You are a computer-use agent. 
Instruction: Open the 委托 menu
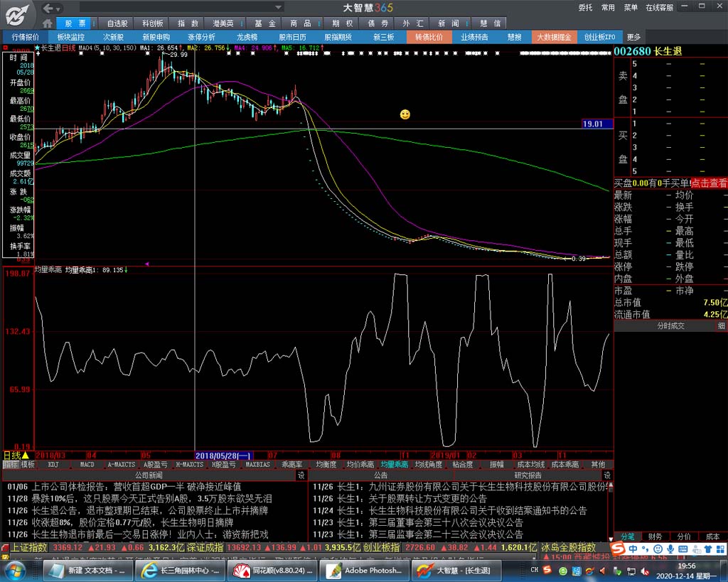click(585, 7)
